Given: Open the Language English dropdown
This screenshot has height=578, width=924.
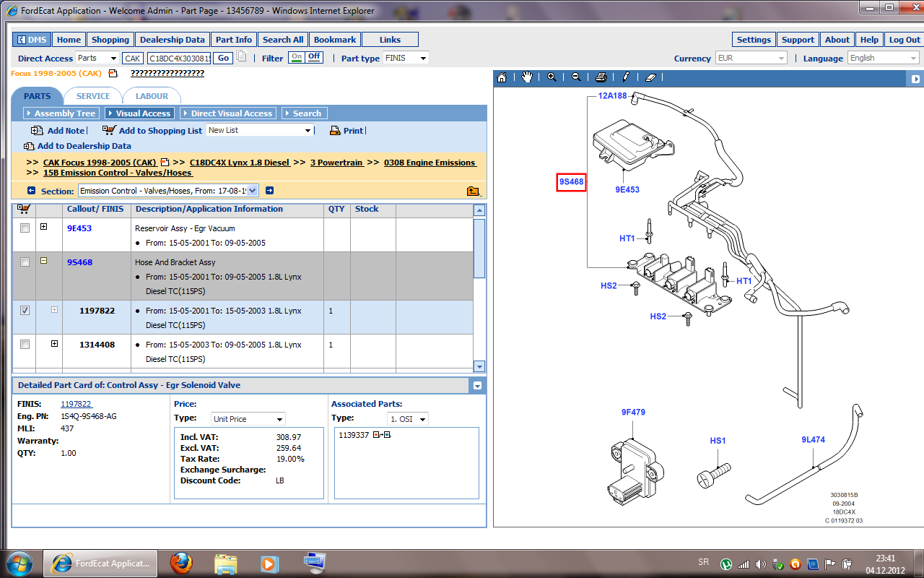Looking at the screenshot, I should pos(883,58).
